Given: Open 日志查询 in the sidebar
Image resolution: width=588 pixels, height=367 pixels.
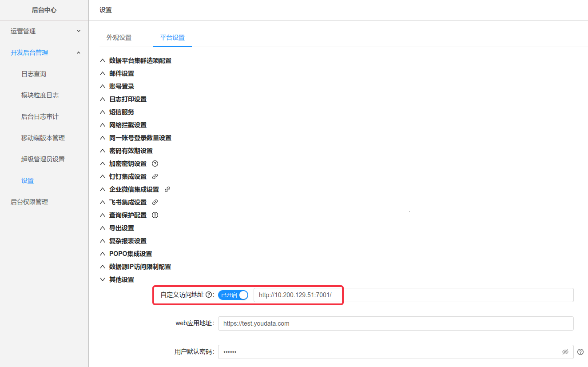Looking at the screenshot, I should point(34,74).
